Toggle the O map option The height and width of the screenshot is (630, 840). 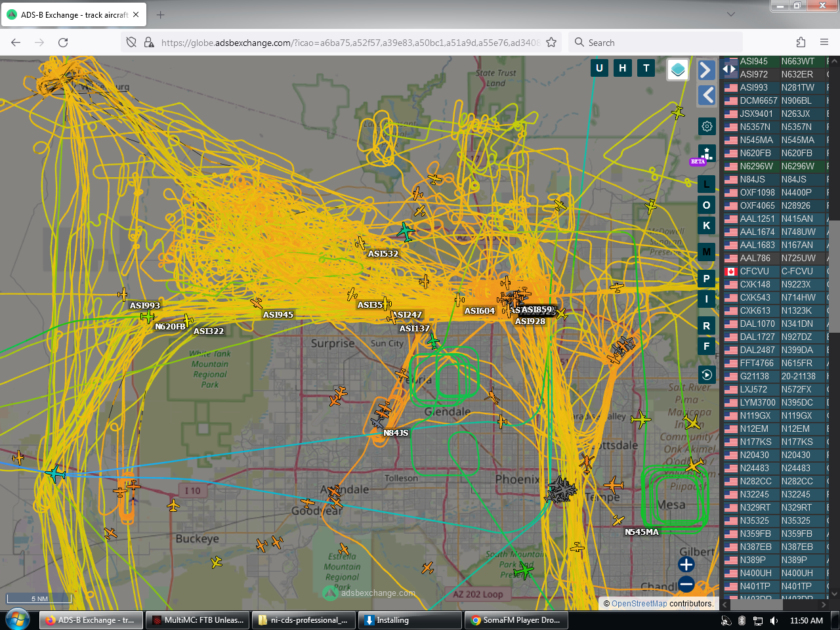pos(707,205)
